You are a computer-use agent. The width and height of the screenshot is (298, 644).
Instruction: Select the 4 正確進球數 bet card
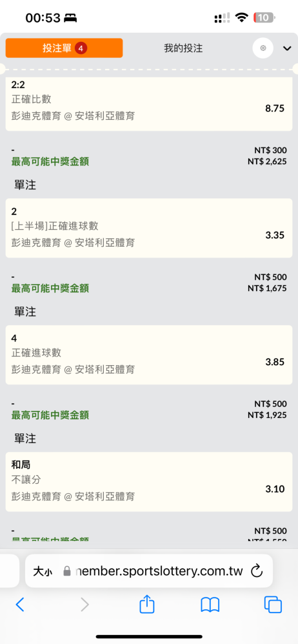coord(149,355)
